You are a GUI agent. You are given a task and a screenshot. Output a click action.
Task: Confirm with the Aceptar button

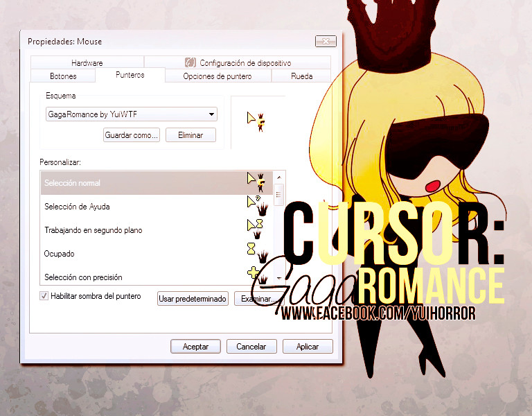point(195,347)
